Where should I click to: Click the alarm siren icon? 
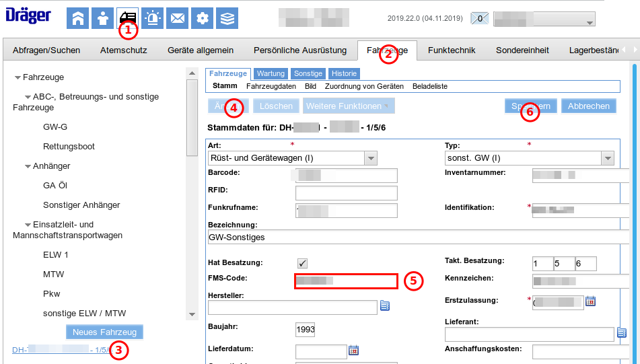[x=153, y=19]
